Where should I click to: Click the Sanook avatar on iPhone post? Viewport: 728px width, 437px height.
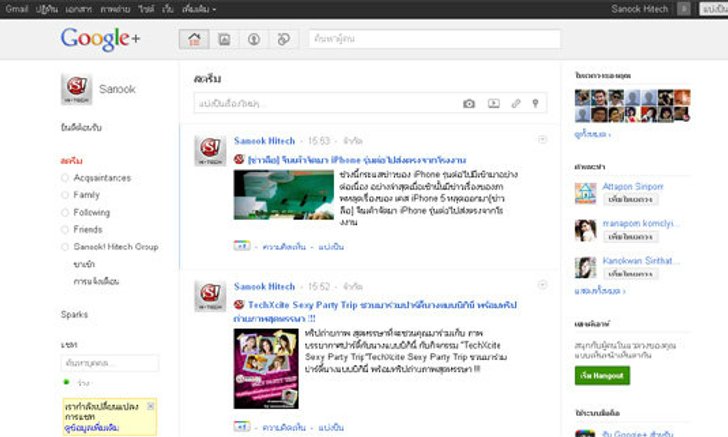point(210,150)
